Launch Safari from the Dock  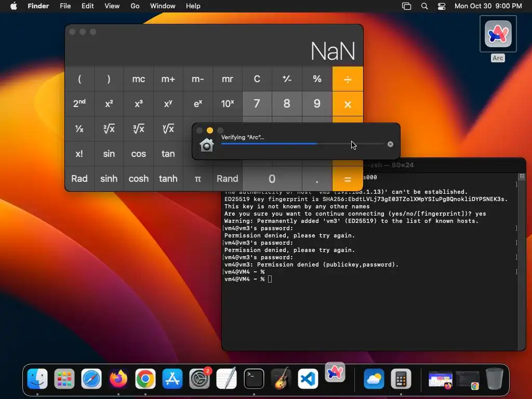91,379
